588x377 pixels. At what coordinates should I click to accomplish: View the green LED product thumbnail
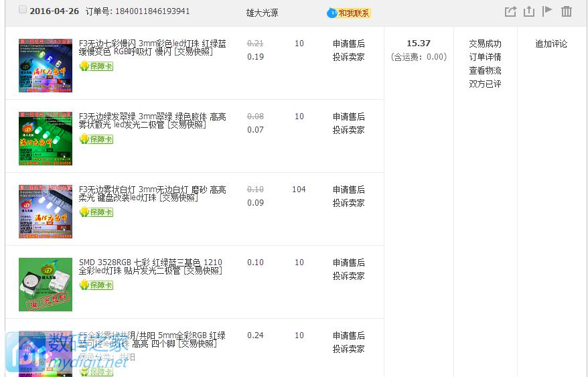click(x=46, y=139)
